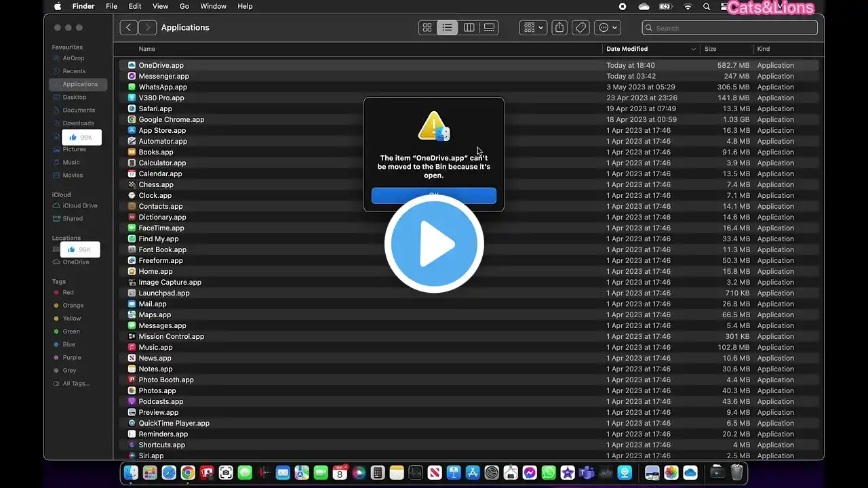Click OK in the OneDrive warning dialog
The height and width of the screenshot is (488, 868).
(x=434, y=196)
